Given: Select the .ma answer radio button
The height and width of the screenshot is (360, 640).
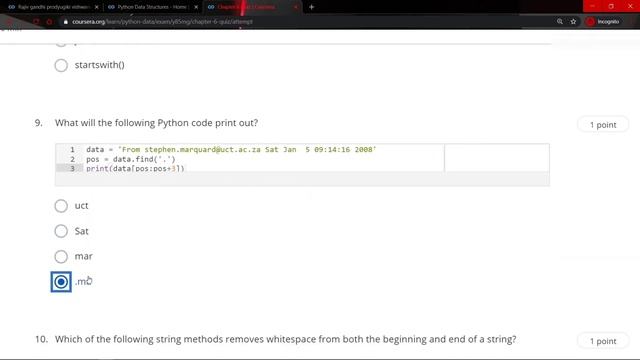Looking at the screenshot, I should [x=61, y=282].
